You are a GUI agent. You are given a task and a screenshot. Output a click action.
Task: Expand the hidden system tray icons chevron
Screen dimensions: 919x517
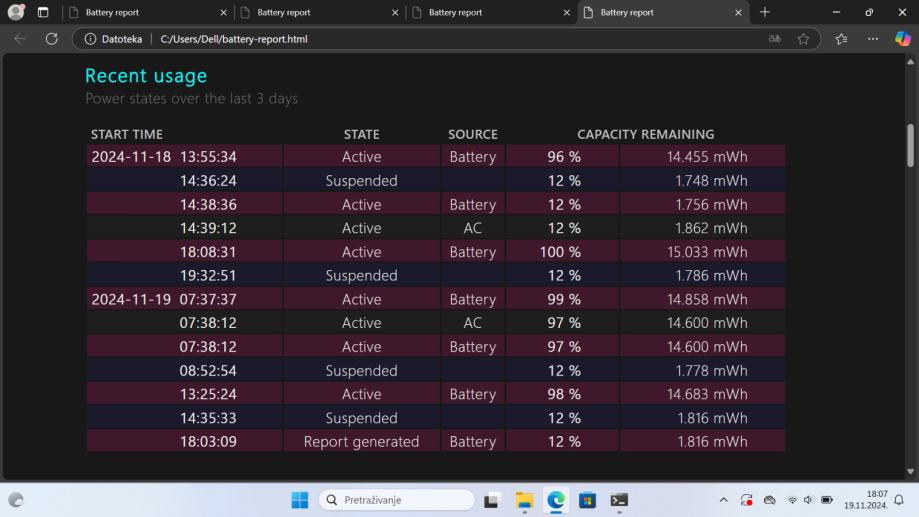click(723, 500)
